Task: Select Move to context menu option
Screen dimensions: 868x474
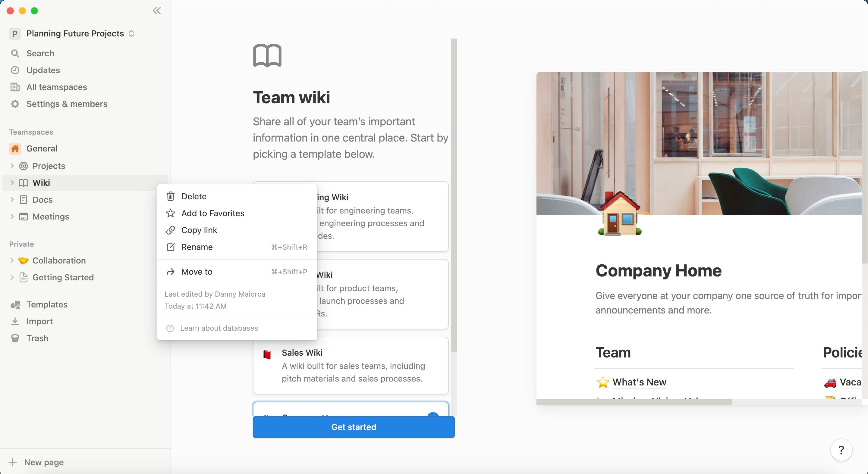Action: click(x=197, y=271)
